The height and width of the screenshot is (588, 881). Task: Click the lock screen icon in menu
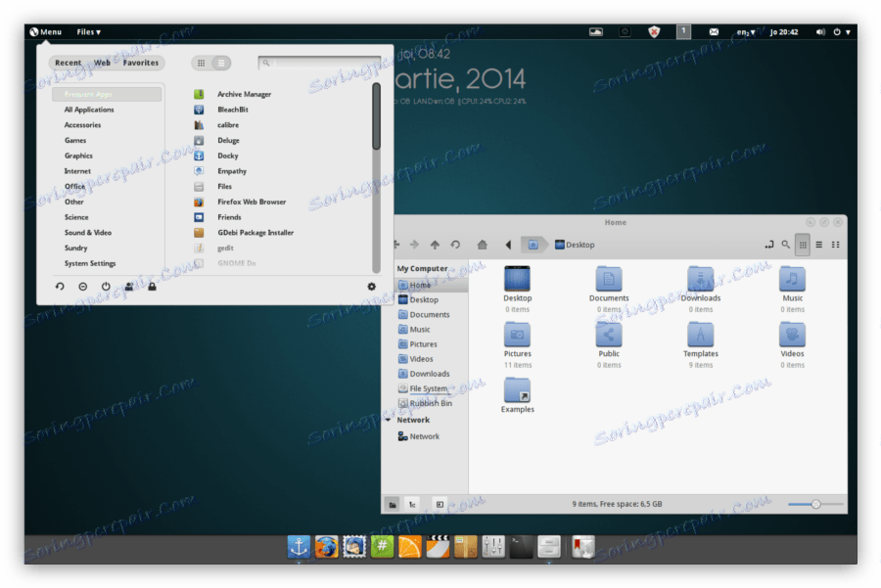point(152,287)
